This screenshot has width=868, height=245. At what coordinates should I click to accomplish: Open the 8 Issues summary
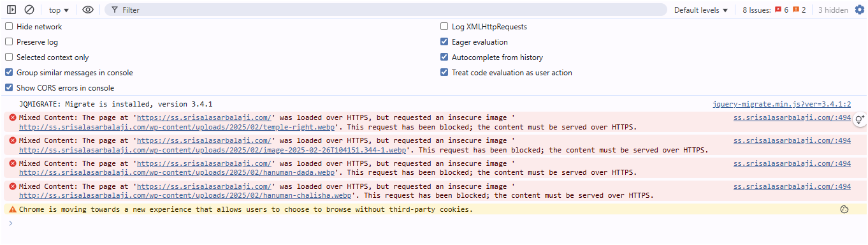pos(774,10)
